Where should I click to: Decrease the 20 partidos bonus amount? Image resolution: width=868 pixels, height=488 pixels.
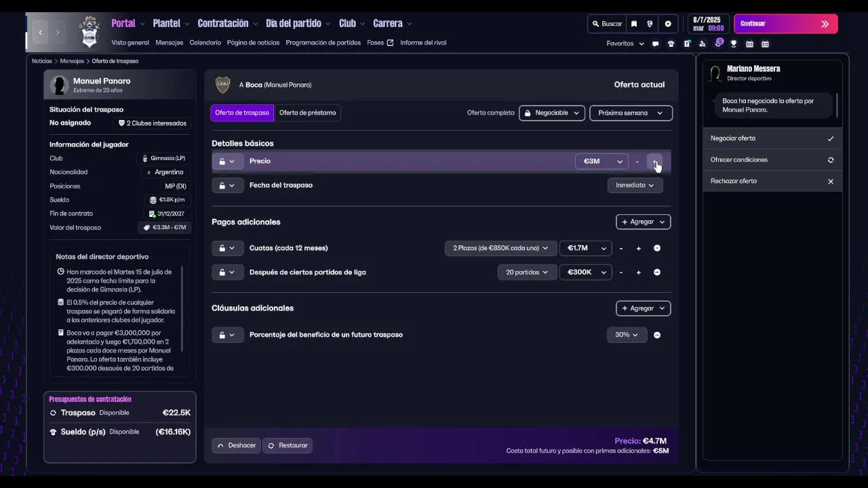pos(621,272)
